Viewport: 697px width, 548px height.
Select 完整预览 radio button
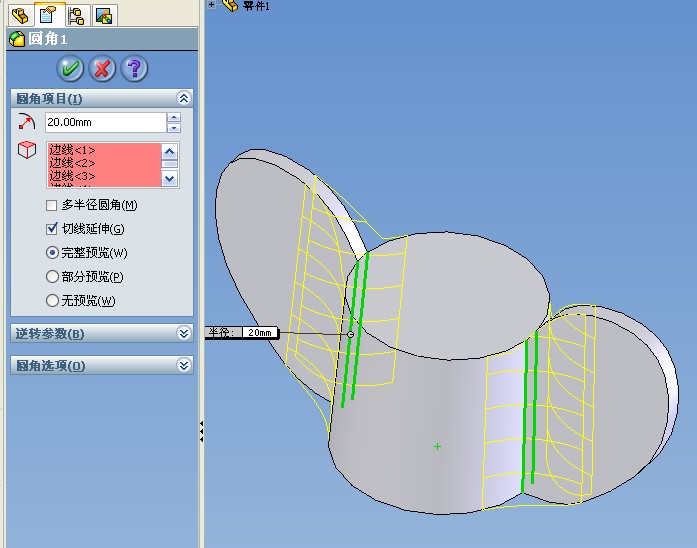[52, 253]
